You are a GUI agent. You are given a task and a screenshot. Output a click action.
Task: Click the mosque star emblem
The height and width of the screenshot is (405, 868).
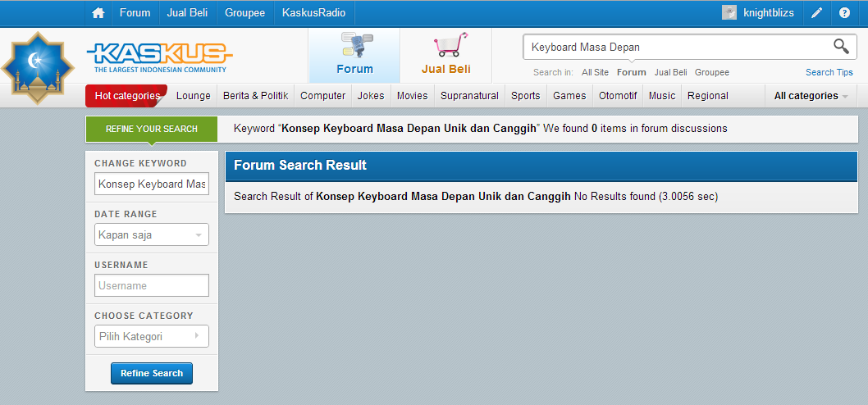[38, 68]
